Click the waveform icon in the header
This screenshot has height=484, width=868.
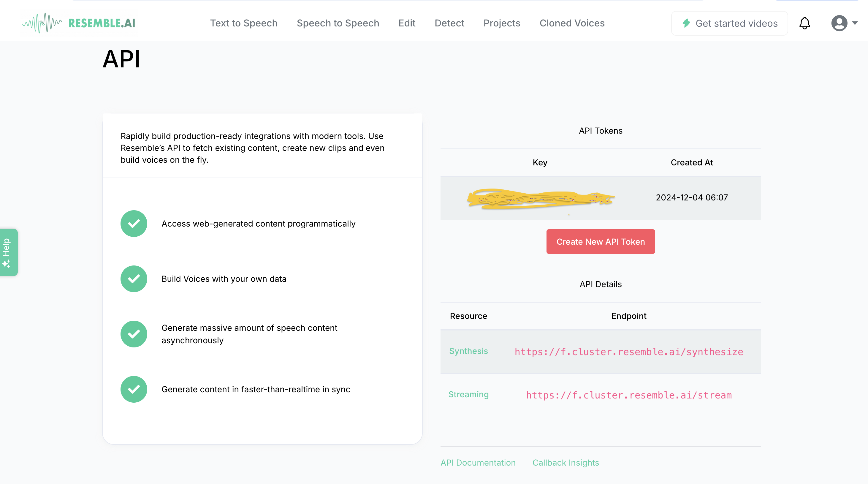42,23
